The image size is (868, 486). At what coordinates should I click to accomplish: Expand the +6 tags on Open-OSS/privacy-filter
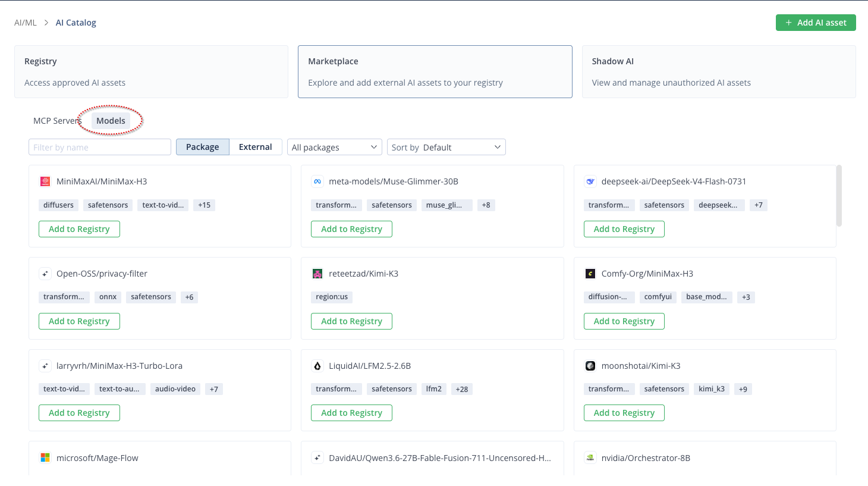click(189, 297)
